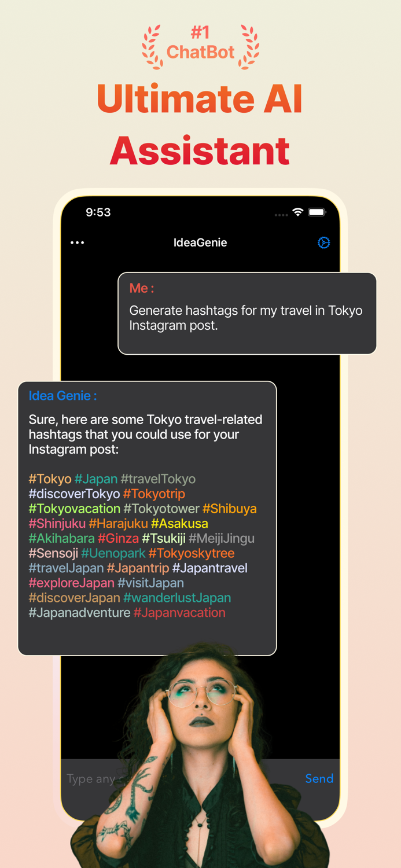
Task: Tap the Wi-Fi icon in the status bar
Action: (297, 212)
